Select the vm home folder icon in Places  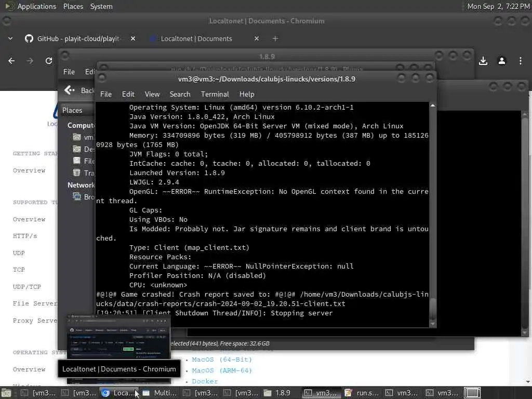(x=77, y=137)
